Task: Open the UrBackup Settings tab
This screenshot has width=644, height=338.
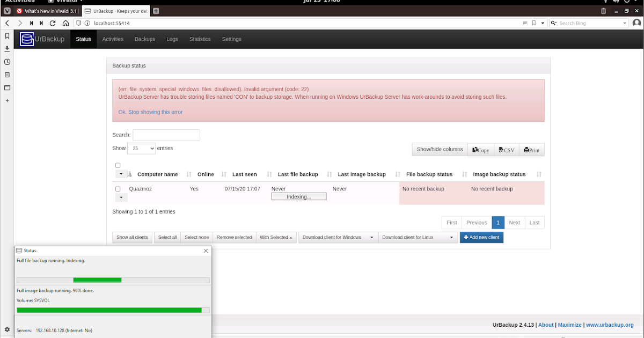Action: click(x=231, y=39)
